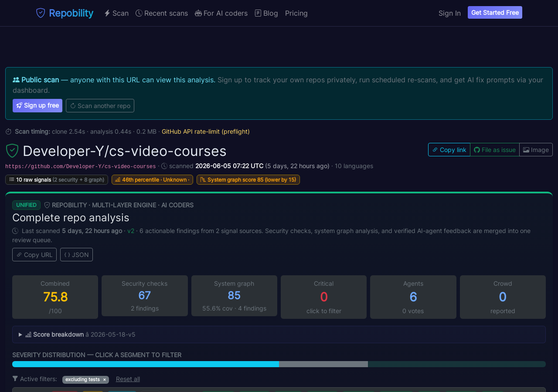Click the 10 raw signals badge
Viewport: 558px width, 392px height.
(57, 179)
